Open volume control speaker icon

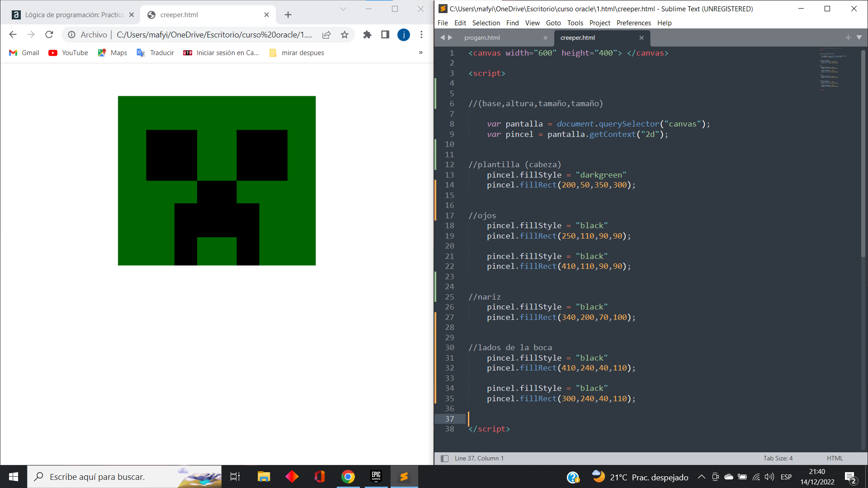(x=769, y=477)
